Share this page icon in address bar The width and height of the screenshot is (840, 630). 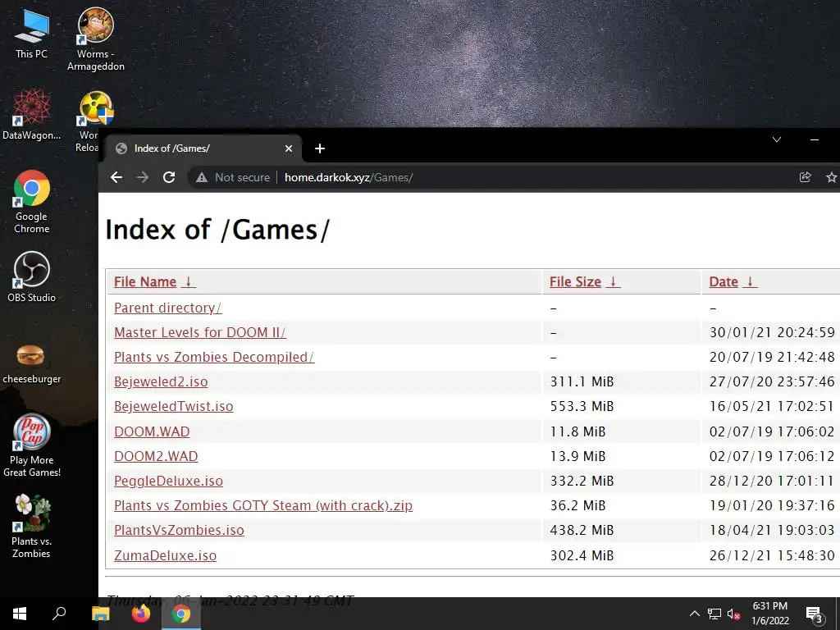(805, 177)
